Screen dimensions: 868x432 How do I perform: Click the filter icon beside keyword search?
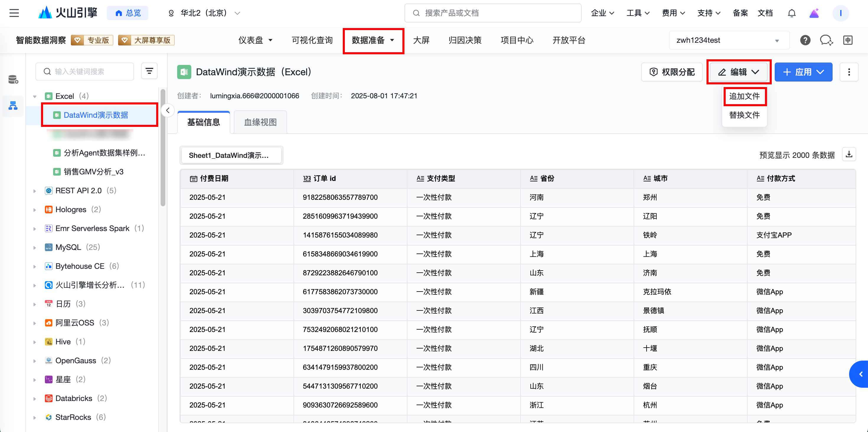149,71
